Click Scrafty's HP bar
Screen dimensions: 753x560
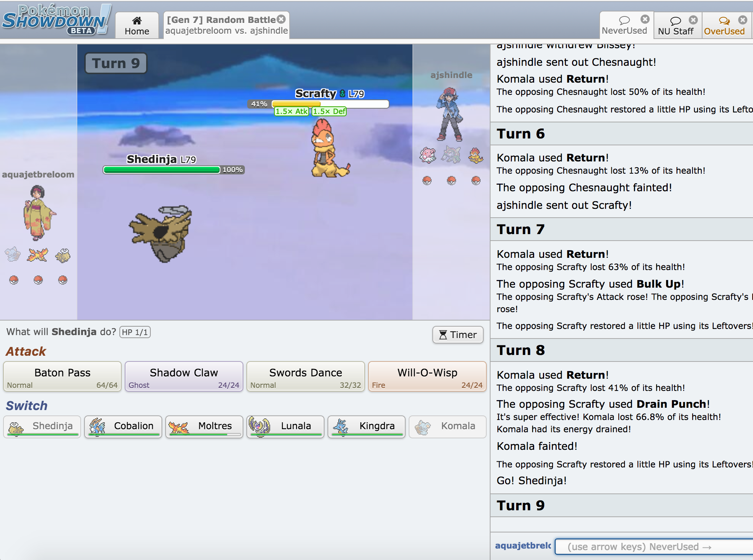coord(330,104)
